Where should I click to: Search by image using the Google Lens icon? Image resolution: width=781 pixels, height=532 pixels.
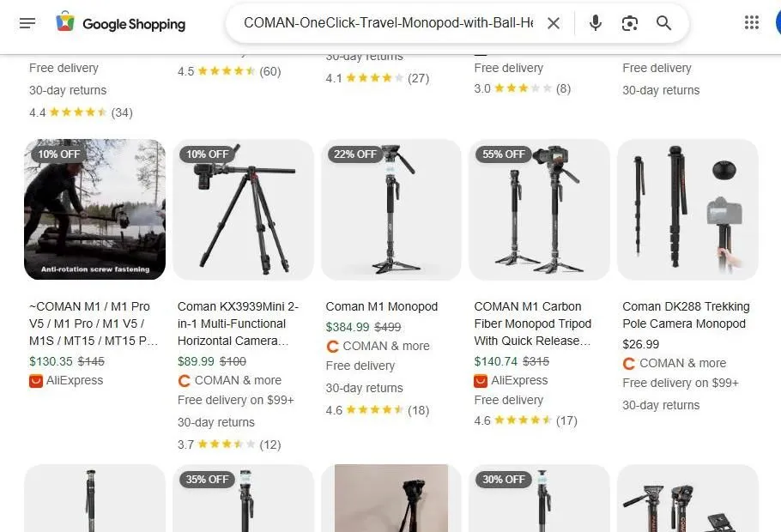pos(629,23)
